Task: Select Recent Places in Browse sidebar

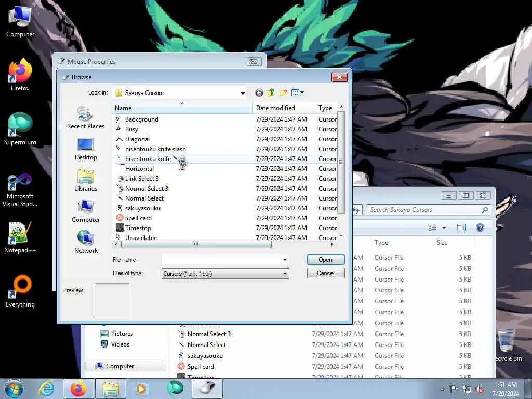Action: (x=86, y=117)
